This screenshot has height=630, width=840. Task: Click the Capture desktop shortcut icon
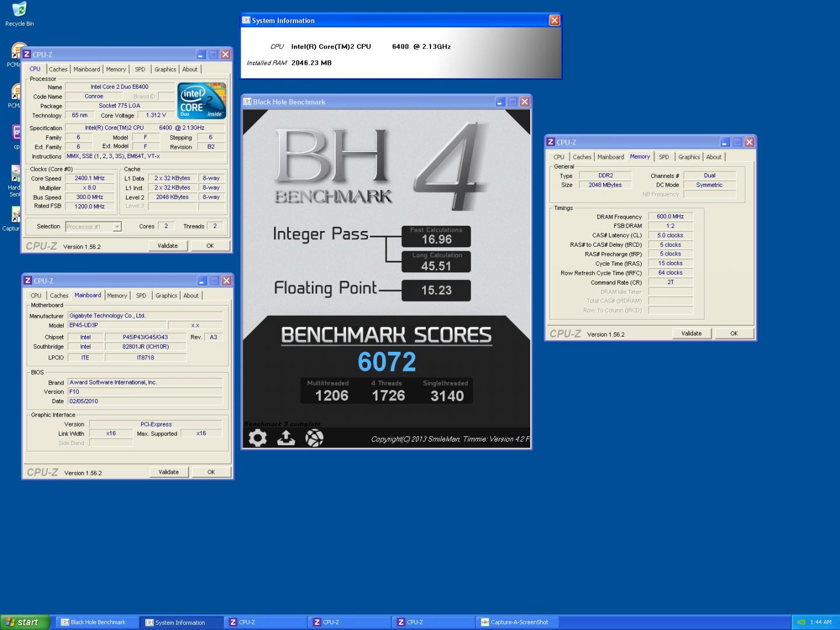click(15, 214)
